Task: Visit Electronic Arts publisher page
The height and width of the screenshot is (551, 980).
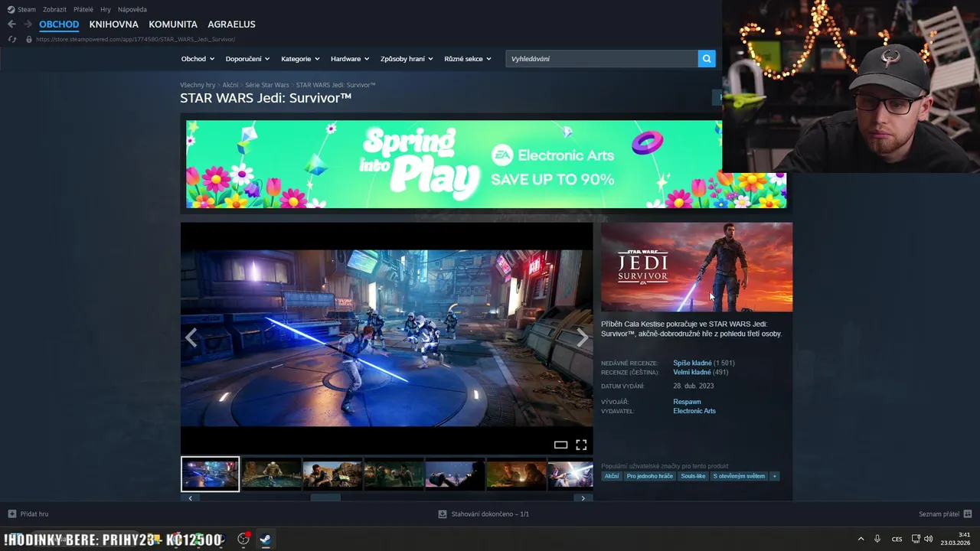Action: pyautogui.click(x=694, y=411)
